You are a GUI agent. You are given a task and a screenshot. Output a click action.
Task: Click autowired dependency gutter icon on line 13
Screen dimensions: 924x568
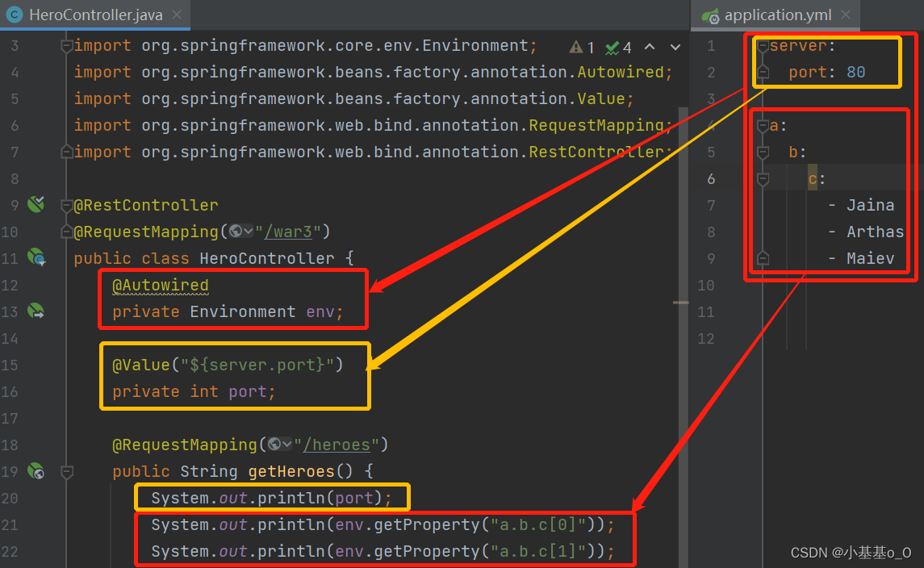pos(36,311)
